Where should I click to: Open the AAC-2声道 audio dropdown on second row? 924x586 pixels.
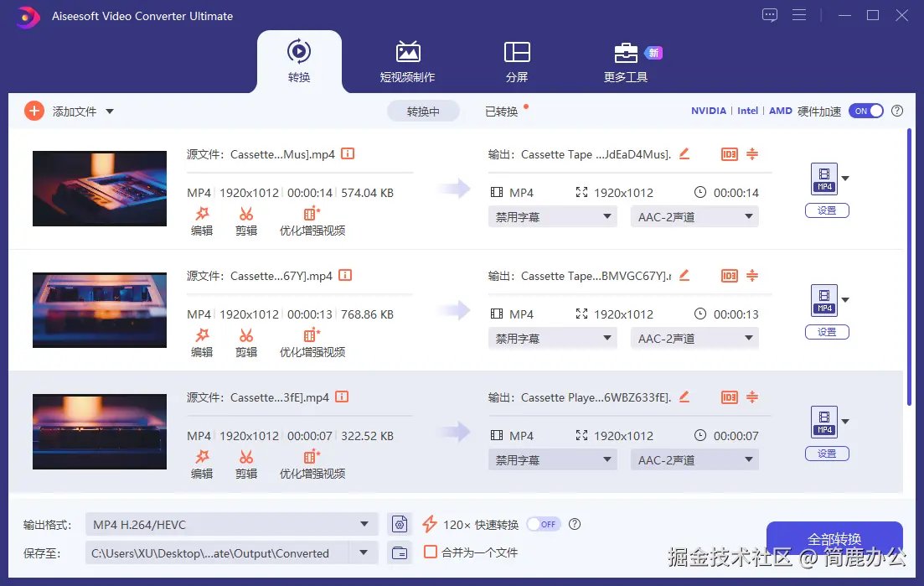(x=694, y=338)
